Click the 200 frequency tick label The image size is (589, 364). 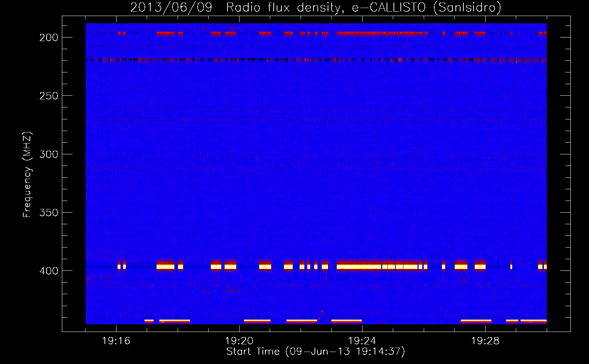[x=49, y=37]
